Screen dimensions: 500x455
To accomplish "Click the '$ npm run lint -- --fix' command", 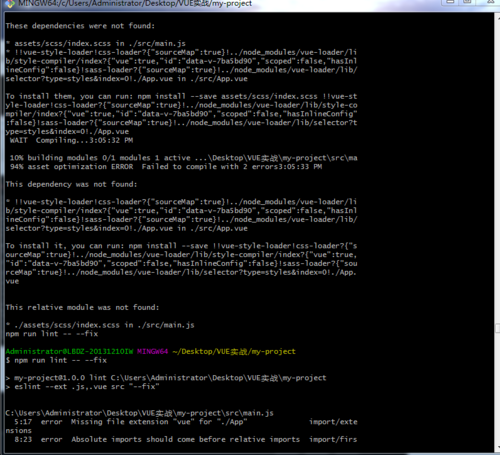I will [56, 360].
